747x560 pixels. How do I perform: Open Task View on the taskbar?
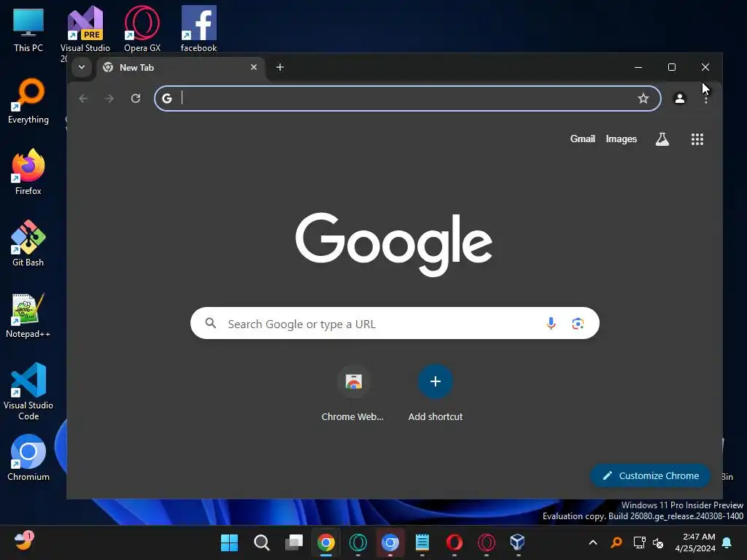[294, 542]
